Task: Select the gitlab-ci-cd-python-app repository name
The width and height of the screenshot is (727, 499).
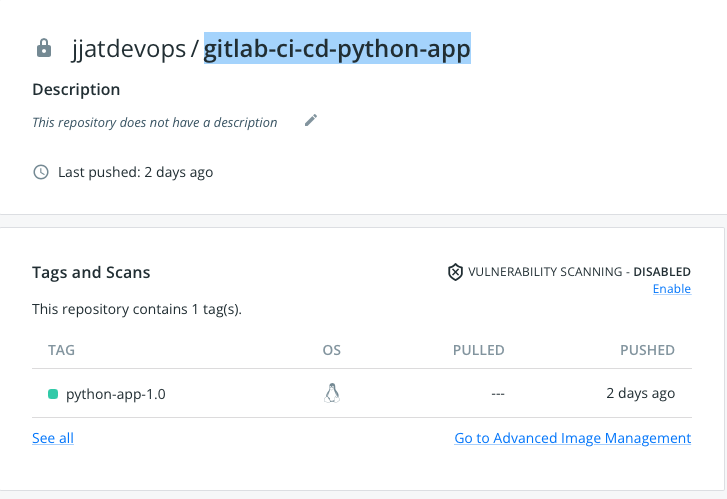Action: (337, 49)
